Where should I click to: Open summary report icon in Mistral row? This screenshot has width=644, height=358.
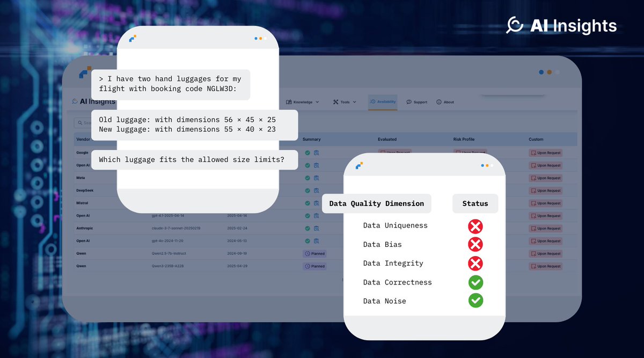click(x=317, y=203)
